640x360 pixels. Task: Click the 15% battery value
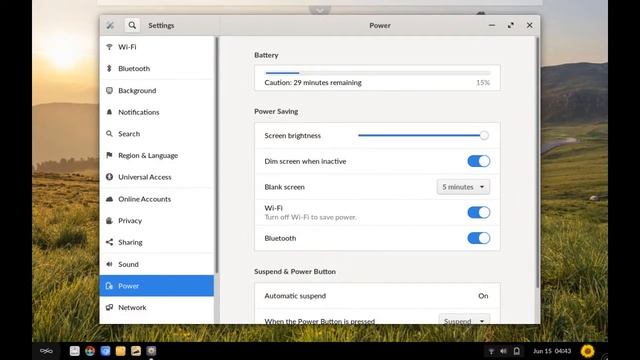(483, 82)
